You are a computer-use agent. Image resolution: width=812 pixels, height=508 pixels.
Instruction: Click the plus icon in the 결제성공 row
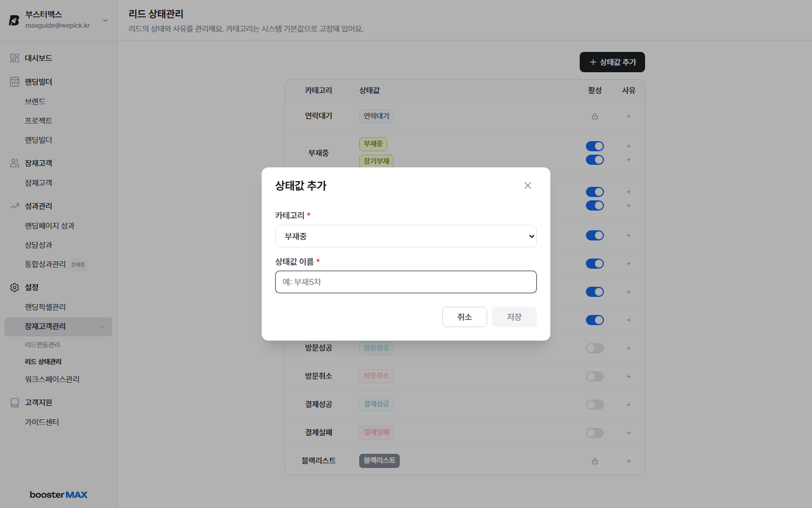(x=629, y=405)
